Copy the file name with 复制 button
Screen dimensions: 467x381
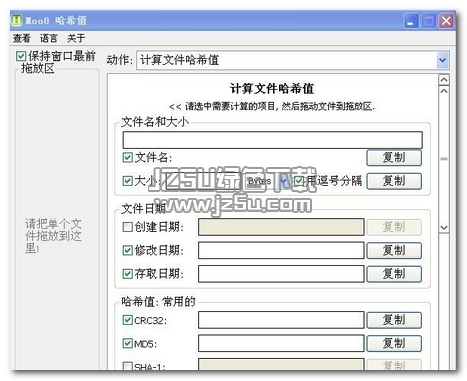(394, 157)
